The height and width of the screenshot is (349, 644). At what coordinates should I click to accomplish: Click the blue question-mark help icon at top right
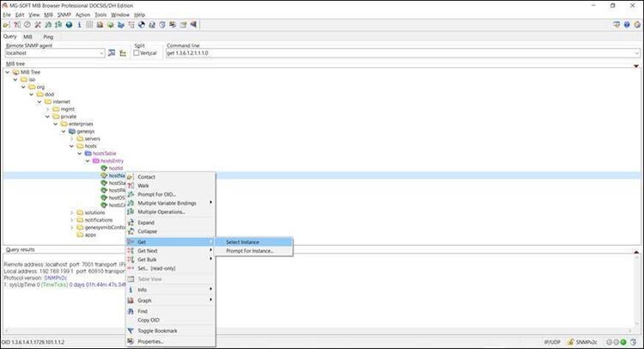pyautogui.click(x=627, y=25)
